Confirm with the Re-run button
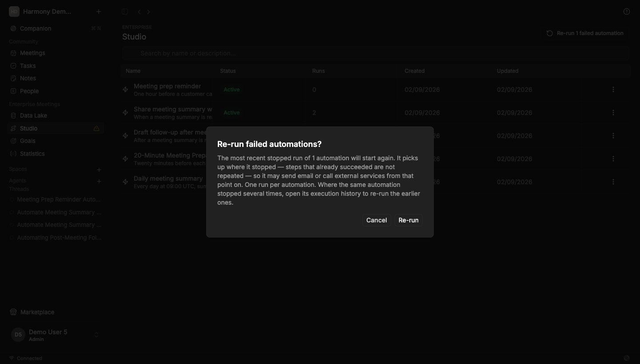Viewport: 640px width, 364px height. point(408,220)
